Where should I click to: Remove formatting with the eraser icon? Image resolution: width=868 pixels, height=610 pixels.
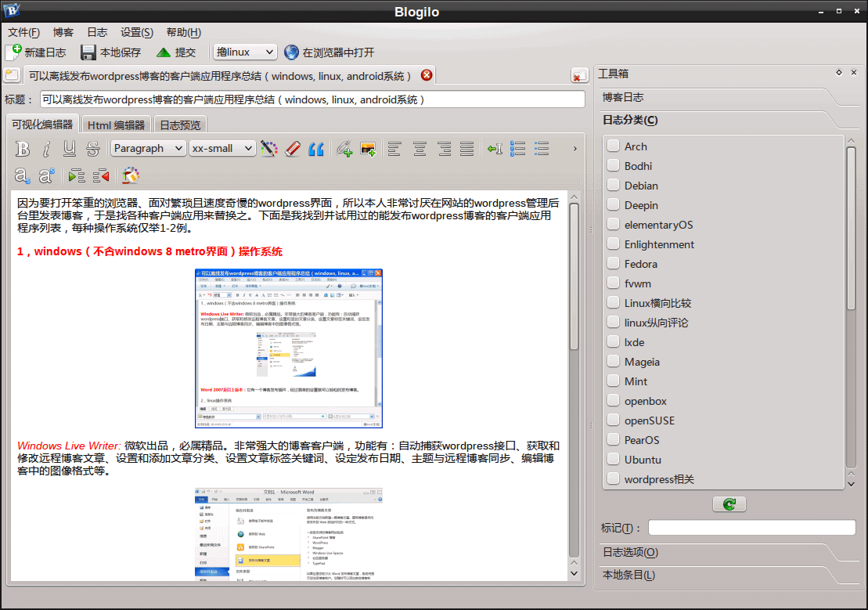[292, 149]
